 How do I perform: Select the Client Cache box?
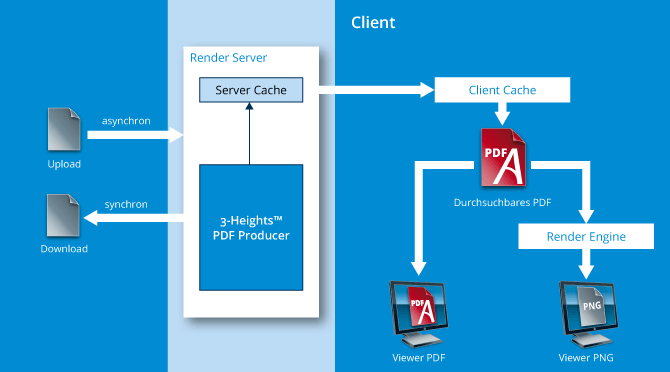tap(502, 90)
